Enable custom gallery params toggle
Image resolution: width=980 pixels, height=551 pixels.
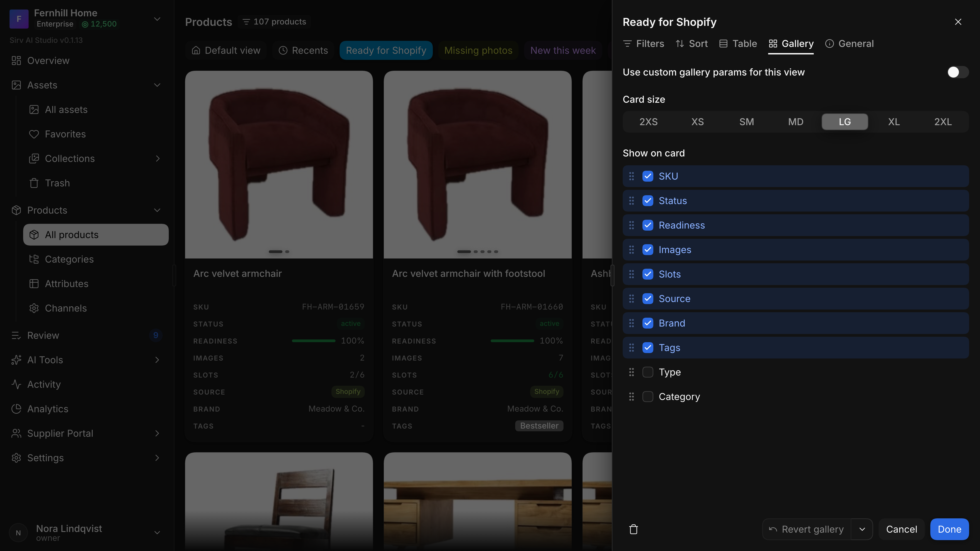[x=958, y=72]
